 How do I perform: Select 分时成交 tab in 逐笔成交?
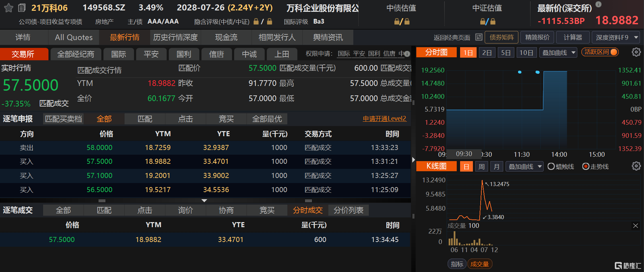point(308,210)
